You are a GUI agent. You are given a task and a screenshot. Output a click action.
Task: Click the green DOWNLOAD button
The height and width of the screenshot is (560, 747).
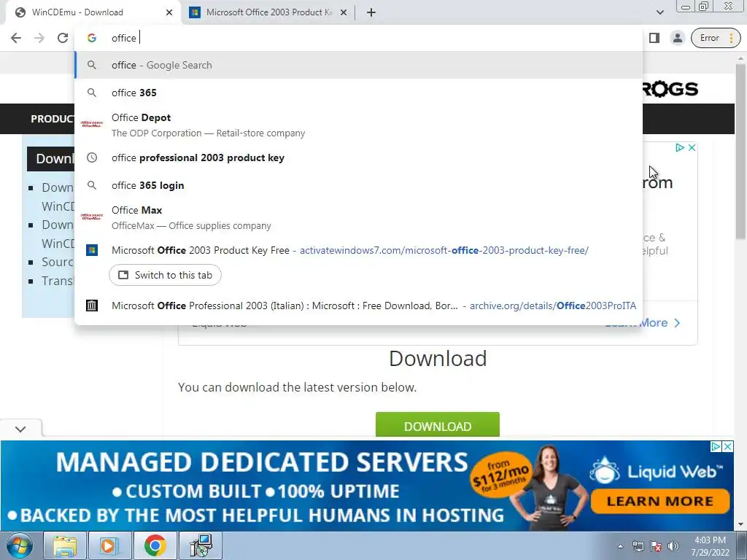pyautogui.click(x=438, y=425)
